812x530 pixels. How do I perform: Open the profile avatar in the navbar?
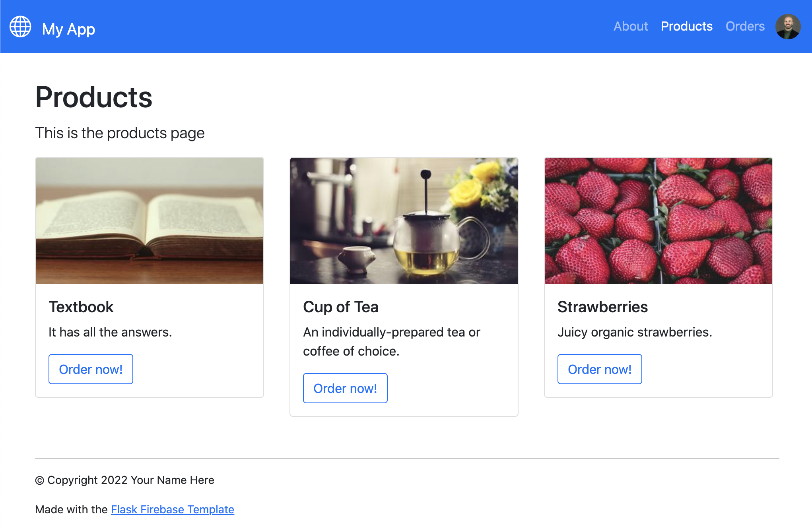[x=788, y=27]
